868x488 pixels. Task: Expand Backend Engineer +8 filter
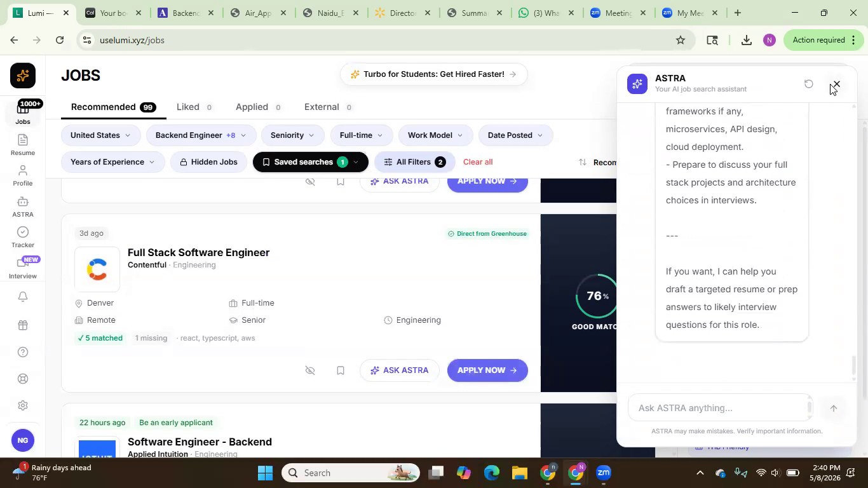click(x=201, y=135)
